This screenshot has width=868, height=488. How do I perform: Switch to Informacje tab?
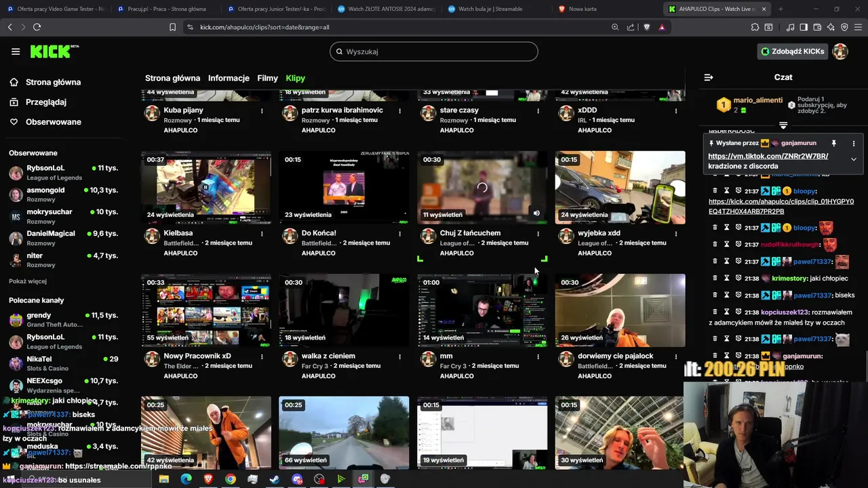(229, 78)
